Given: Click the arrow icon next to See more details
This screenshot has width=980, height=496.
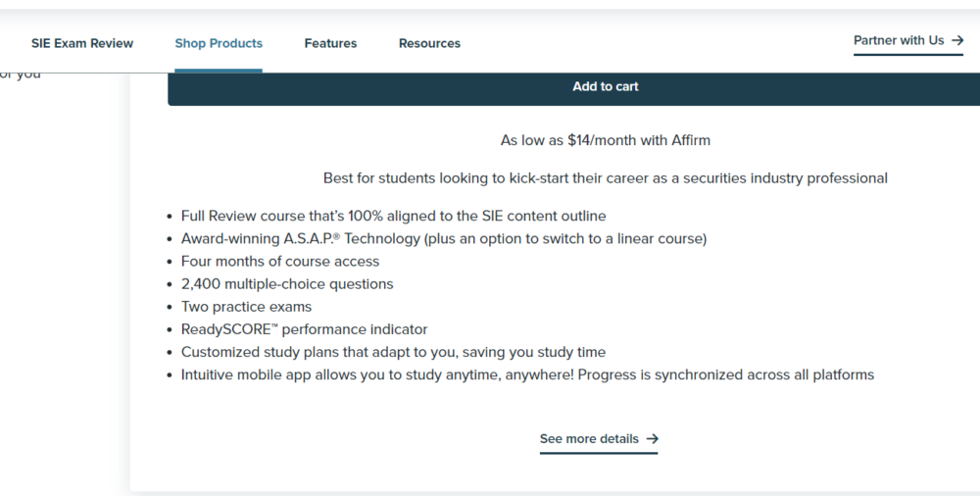Looking at the screenshot, I should (652, 439).
